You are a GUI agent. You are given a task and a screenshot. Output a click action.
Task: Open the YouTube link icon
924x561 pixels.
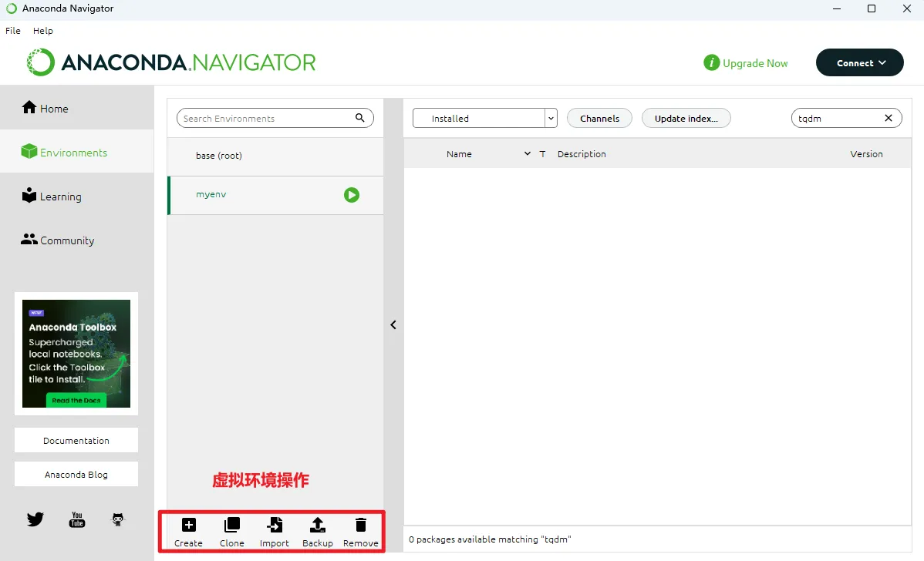click(x=77, y=519)
